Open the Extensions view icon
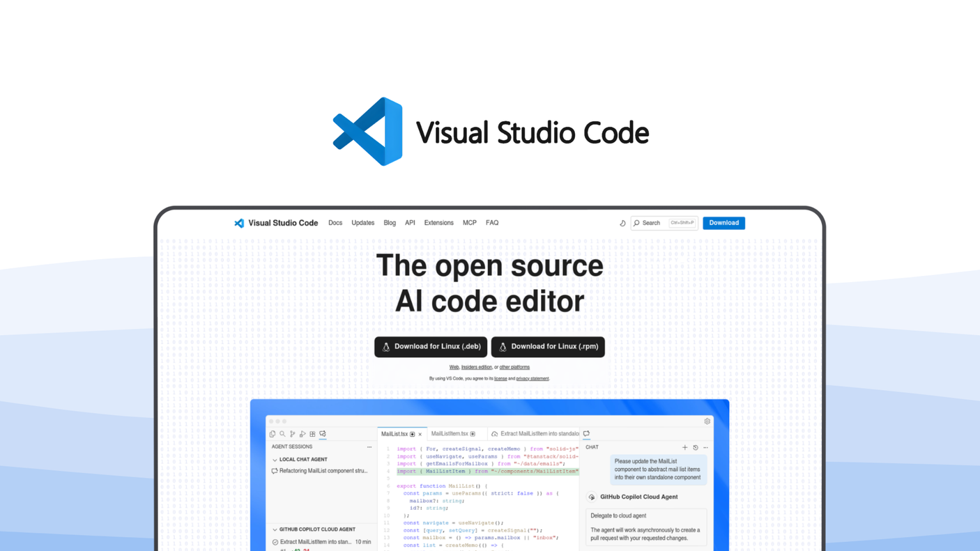The height and width of the screenshot is (551, 980). (x=312, y=433)
